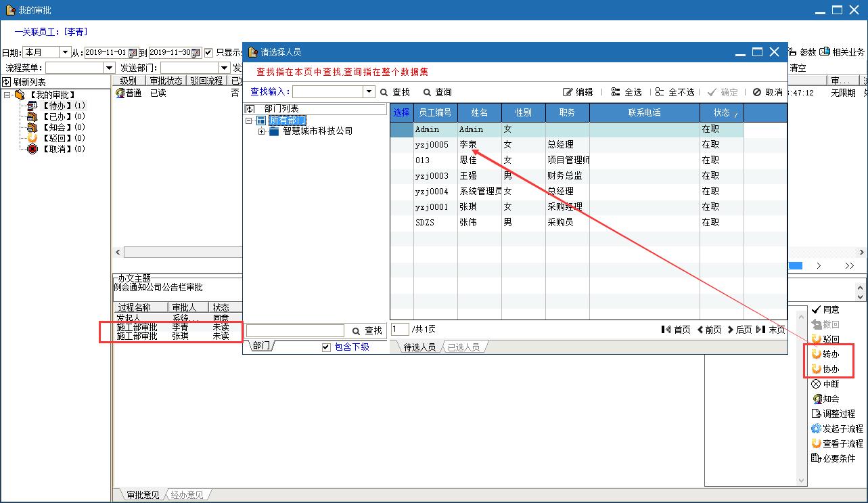
Task: Click the 查询 search icon button
Action: pyautogui.click(x=427, y=92)
